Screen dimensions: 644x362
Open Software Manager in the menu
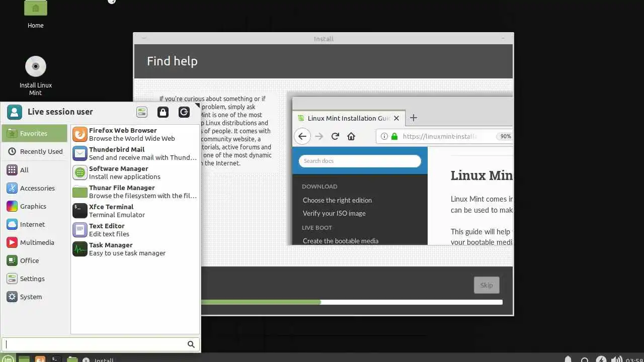point(135,172)
